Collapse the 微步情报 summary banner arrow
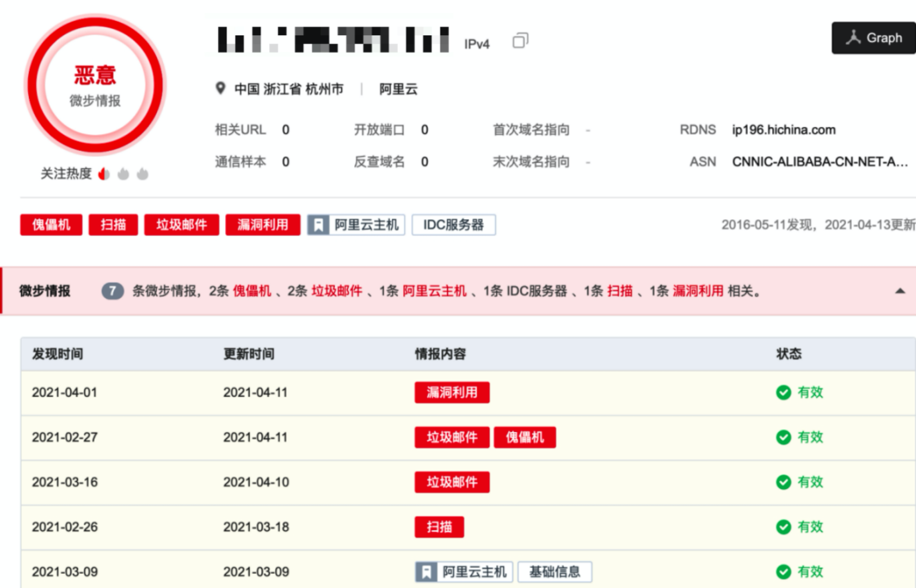This screenshot has width=916, height=588. (x=900, y=291)
